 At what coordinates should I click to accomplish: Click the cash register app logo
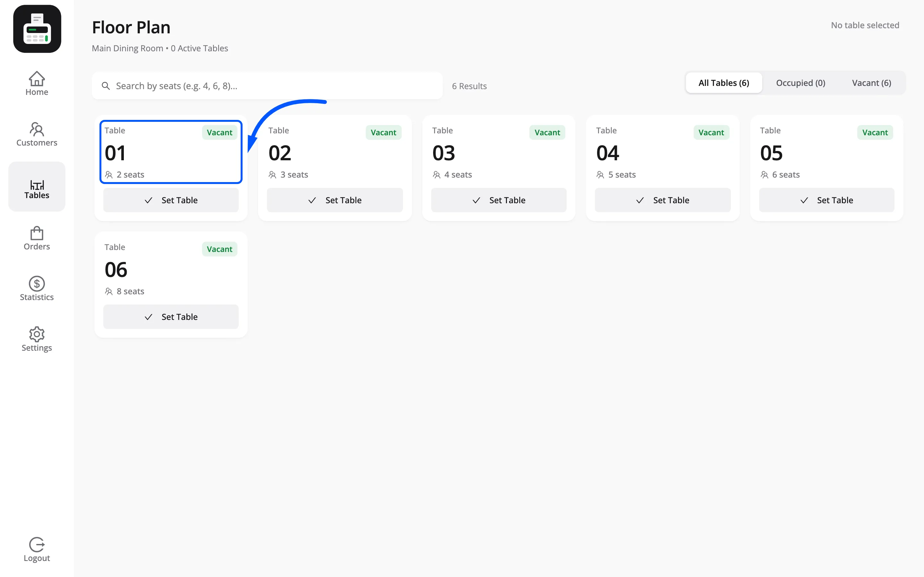point(37,29)
